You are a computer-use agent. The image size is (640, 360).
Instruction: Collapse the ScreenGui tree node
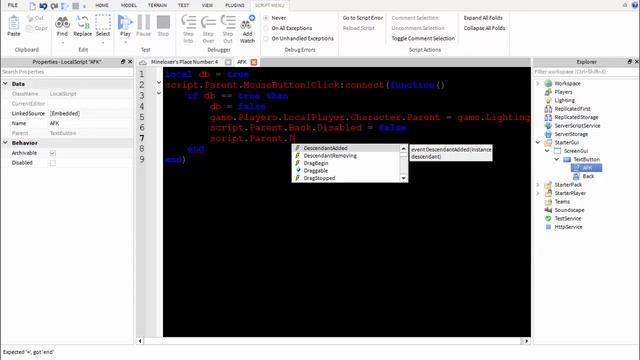(x=547, y=151)
